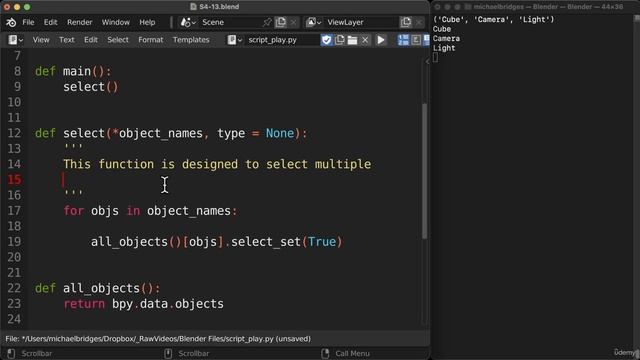640x360 pixels.
Task: Open the File menu
Action: 28,22
